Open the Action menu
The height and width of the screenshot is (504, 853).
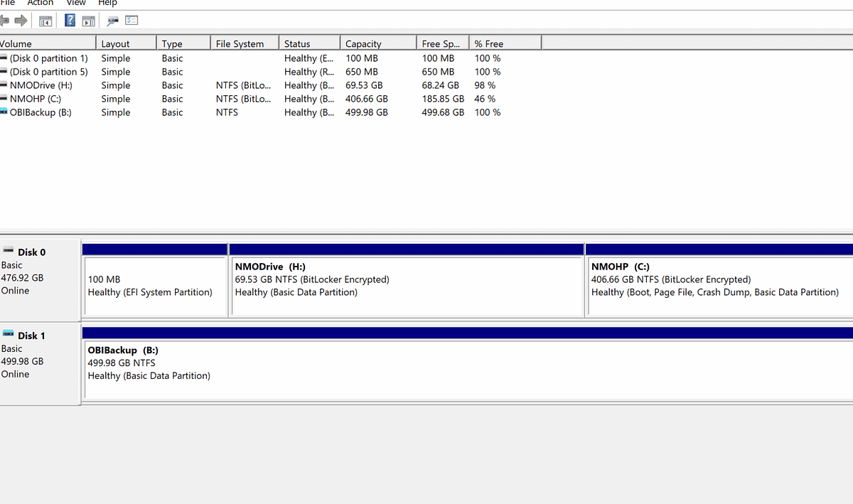click(x=40, y=3)
